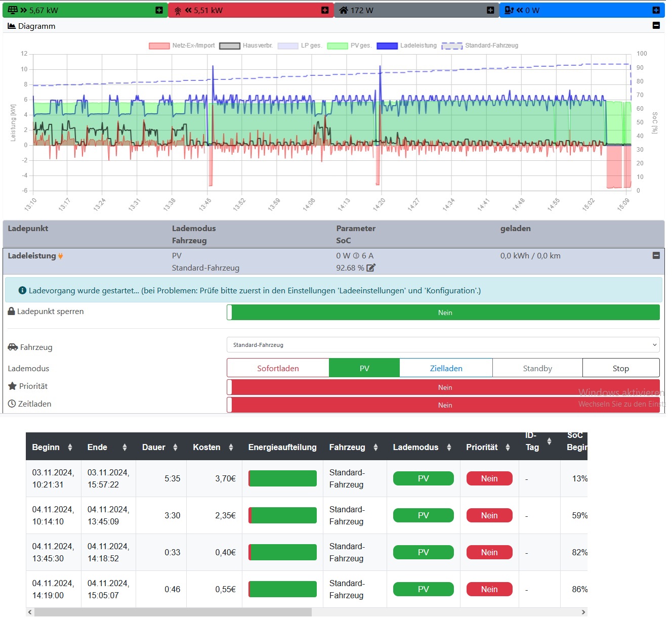This screenshot has width=672, height=621.
Task: Click energy bar for 04.11.2024 10:14:10 row
Action: [x=282, y=515]
